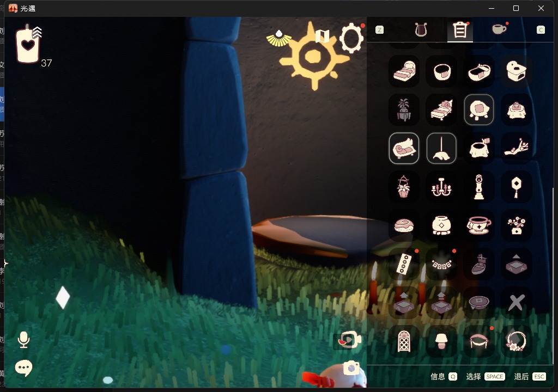Click the folded map icon
This screenshot has width=558, height=392.
(322, 35)
